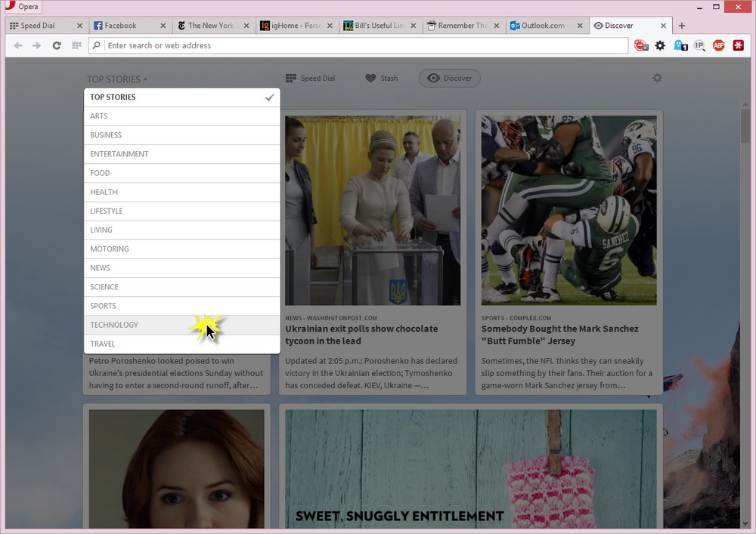756x534 pixels.
Task: Select LIFESTYLE category
Action: pos(182,211)
